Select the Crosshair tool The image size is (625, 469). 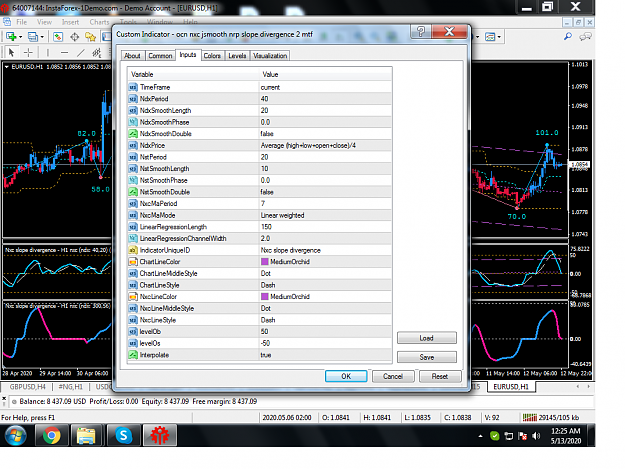tap(28, 52)
